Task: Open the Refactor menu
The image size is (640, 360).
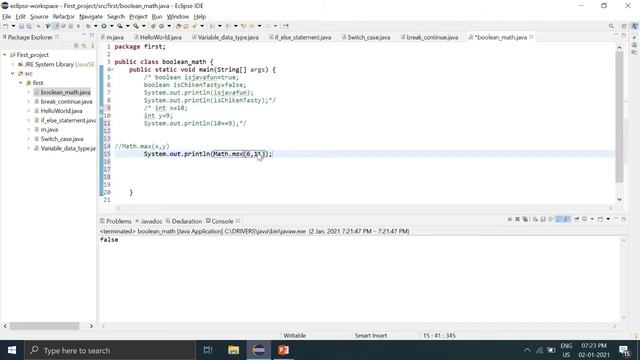Action: [63, 16]
